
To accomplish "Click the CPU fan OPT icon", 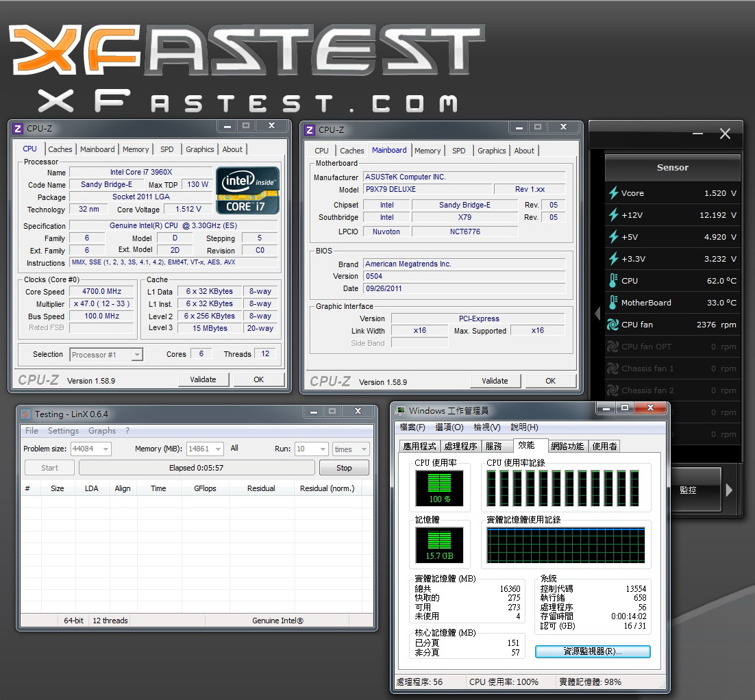I will coord(613,346).
